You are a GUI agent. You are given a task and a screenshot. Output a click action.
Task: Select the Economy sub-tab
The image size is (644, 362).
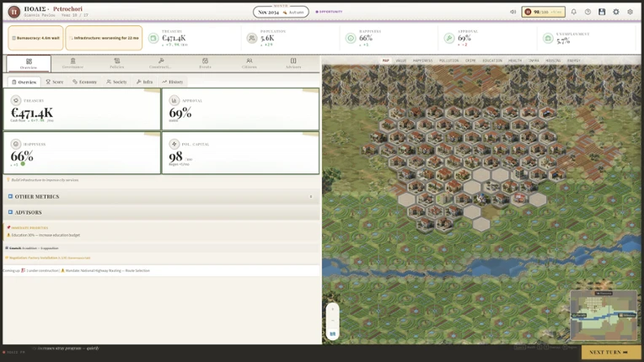(84, 82)
